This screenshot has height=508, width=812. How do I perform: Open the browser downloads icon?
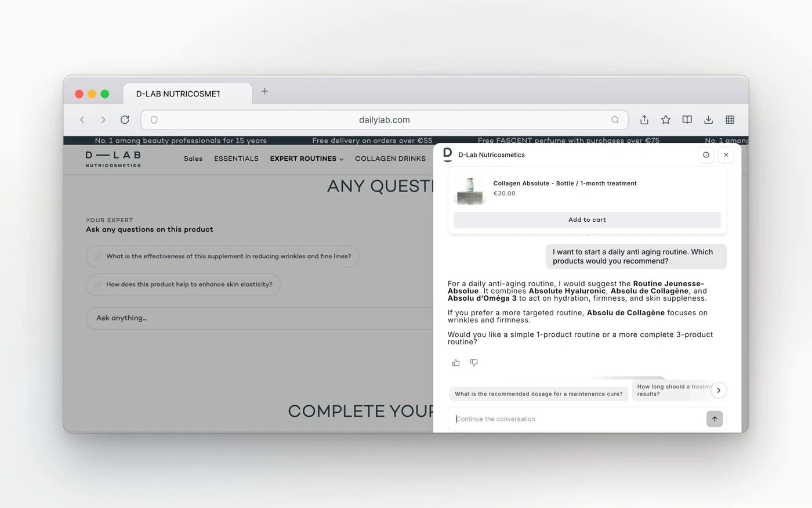click(709, 120)
